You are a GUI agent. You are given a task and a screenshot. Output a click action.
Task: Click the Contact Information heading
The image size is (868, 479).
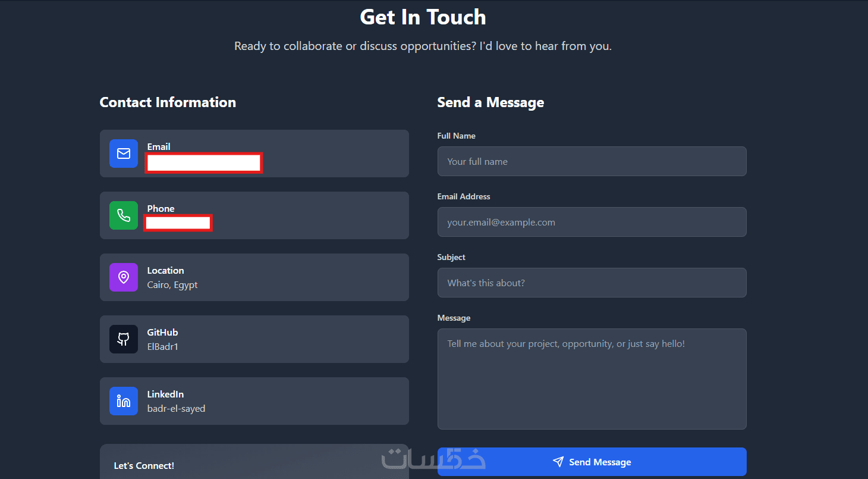168,102
